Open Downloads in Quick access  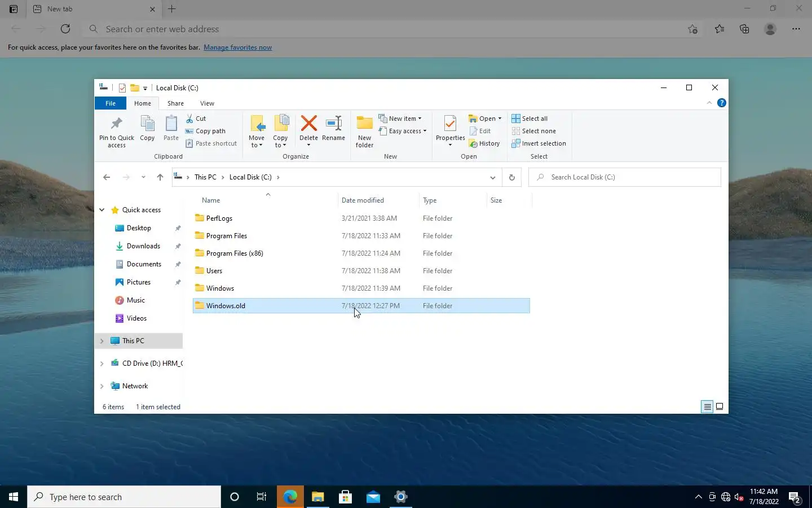[143, 246]
